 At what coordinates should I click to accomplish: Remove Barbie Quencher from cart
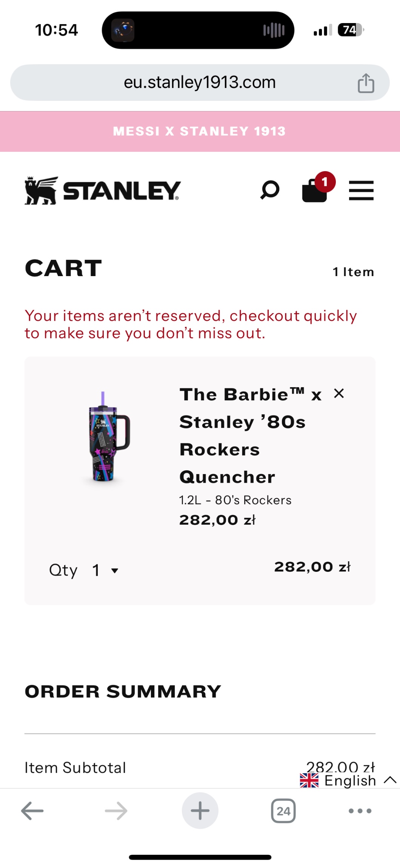click(x=339, y=394)
